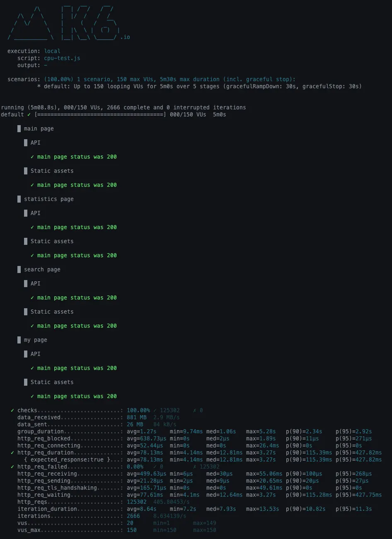Select the cpu-test.js script name
Image resolution: width=392 pixels, height=539 pixels.
click(x=62, y=58)
